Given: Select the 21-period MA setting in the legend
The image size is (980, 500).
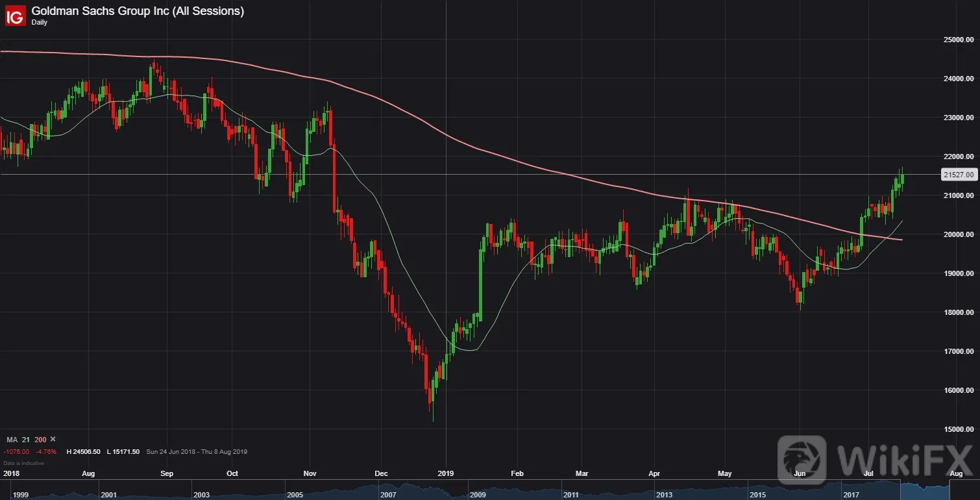Looking at the screenshot, I should (26, 440).
